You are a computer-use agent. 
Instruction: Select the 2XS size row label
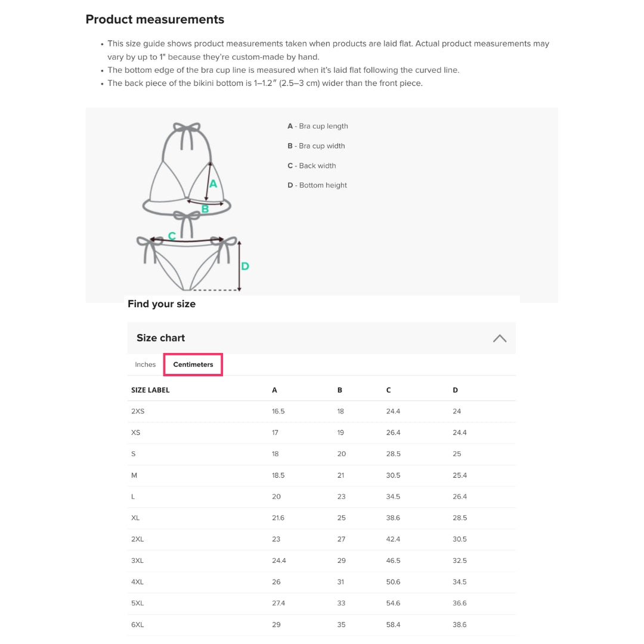tap(137, 411)
